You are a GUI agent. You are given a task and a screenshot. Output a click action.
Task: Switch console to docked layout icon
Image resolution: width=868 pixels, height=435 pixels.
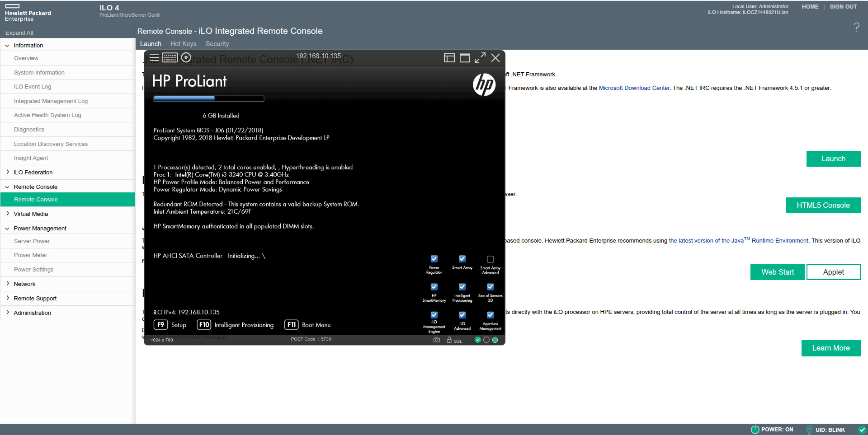449,58
